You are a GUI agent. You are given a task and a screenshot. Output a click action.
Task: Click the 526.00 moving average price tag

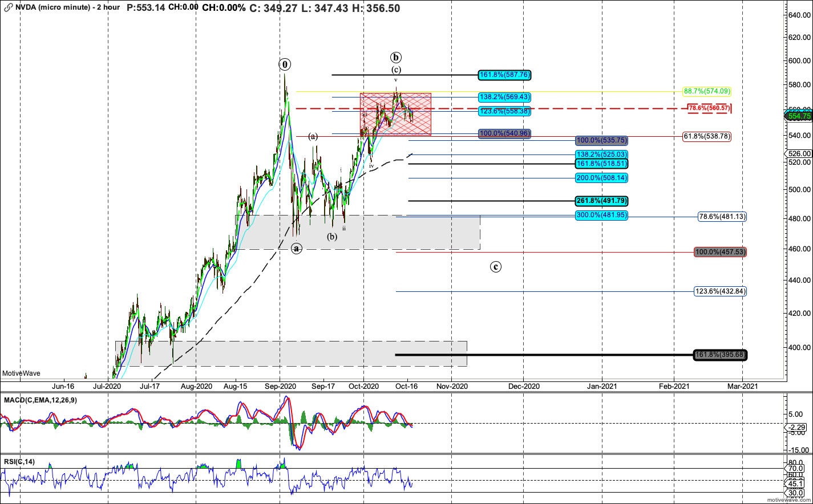point(798,153)
